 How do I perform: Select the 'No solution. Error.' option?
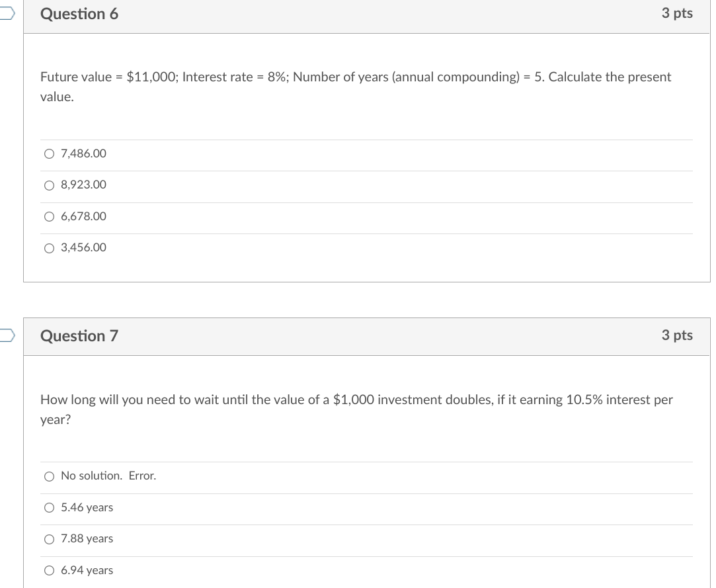[x=107, y=476]
